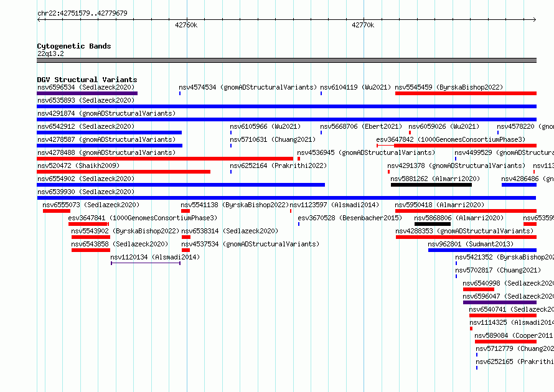
Task: Click nsv6543858 (Sedlazeck2020) label
Action: tap(120, 244)
